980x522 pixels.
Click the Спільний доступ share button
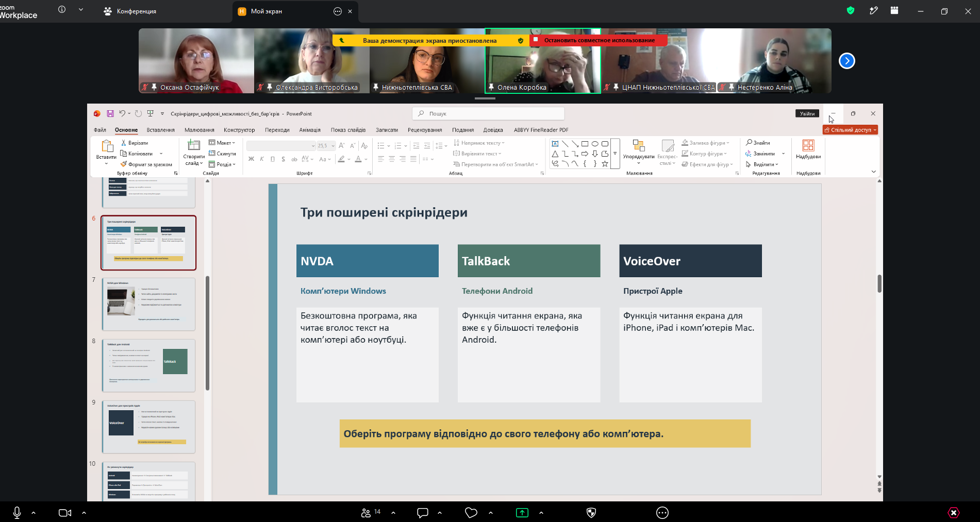[x=850, y=130]
